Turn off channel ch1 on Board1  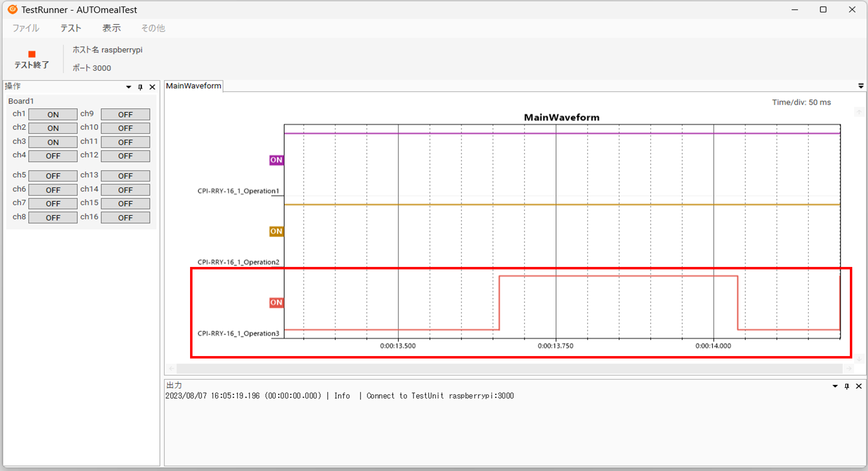(52, 114)
